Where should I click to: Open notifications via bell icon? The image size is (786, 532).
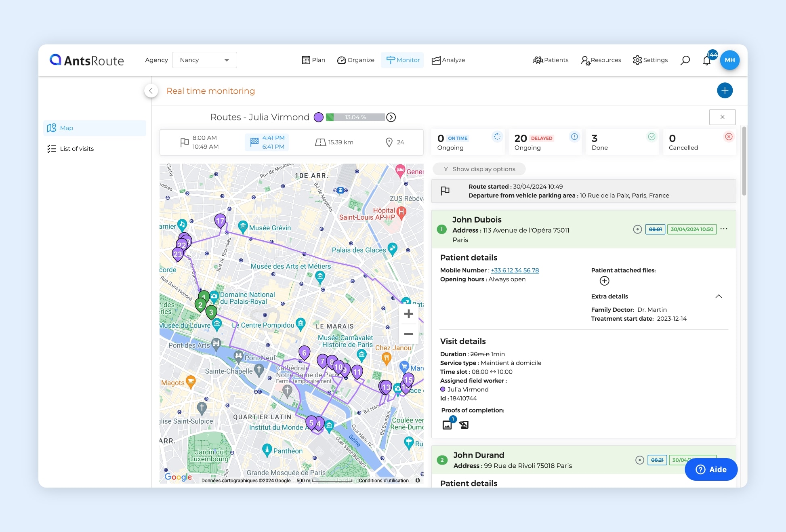pos(707,61)
